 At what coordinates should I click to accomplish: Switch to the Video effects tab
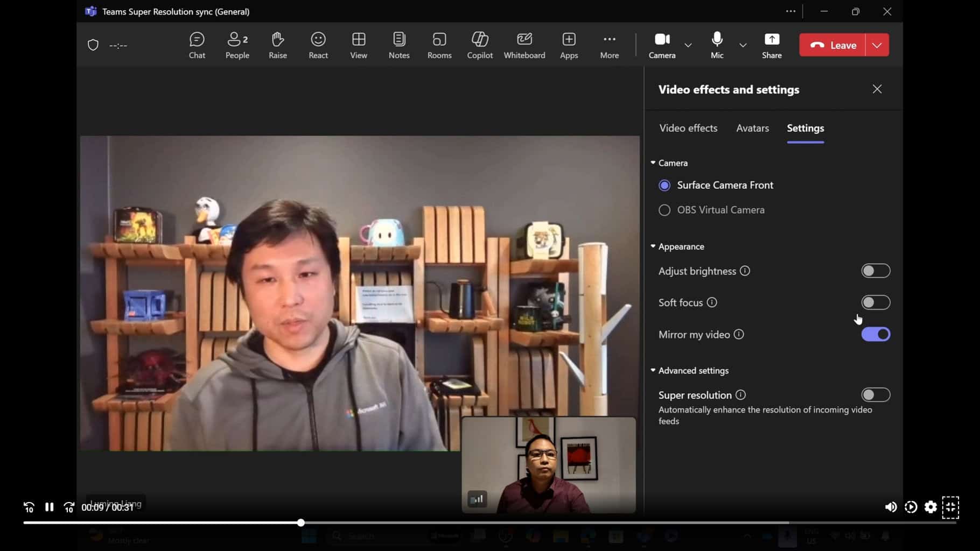688,128
